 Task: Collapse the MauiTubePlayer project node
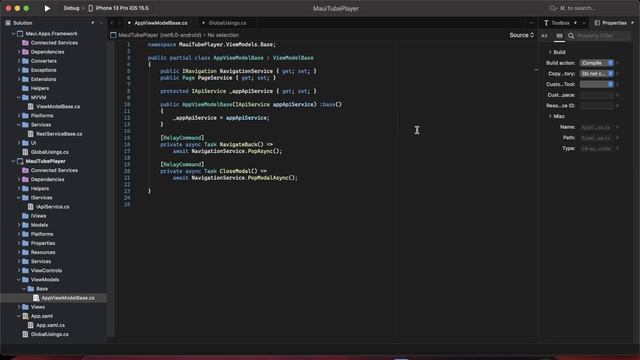[13, 161]
